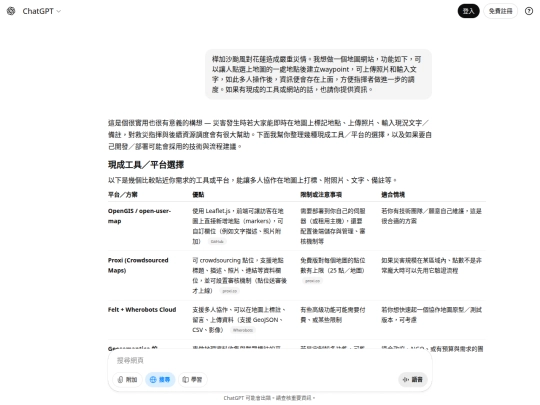Open the proxi.co chip under 25 點/地圖
The height and width of the screenshot is (405, 540).
pyautogui.click(x=312, y=281)
